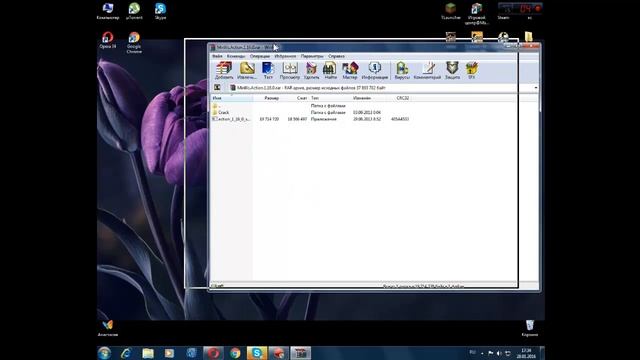The height and width of the screenshot is (360, 640).
Task: Open the Операции menu
Action: [260, 56]
